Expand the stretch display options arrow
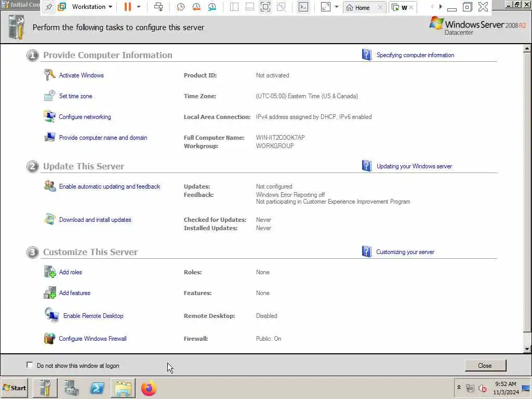The height and width of the screenshot is (399, 532). (337, 7)
